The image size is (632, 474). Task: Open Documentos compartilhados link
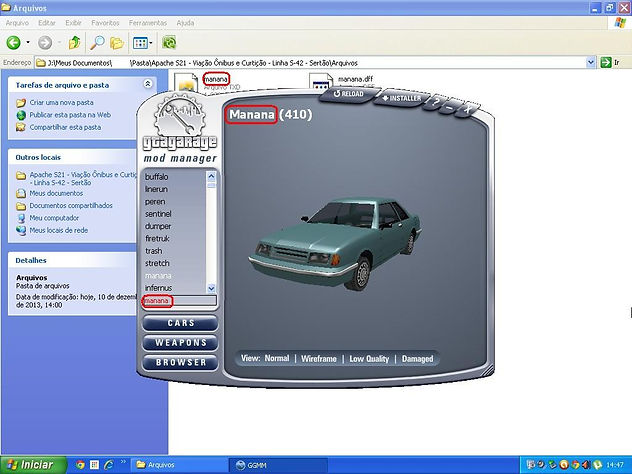(x=71, y=206)
